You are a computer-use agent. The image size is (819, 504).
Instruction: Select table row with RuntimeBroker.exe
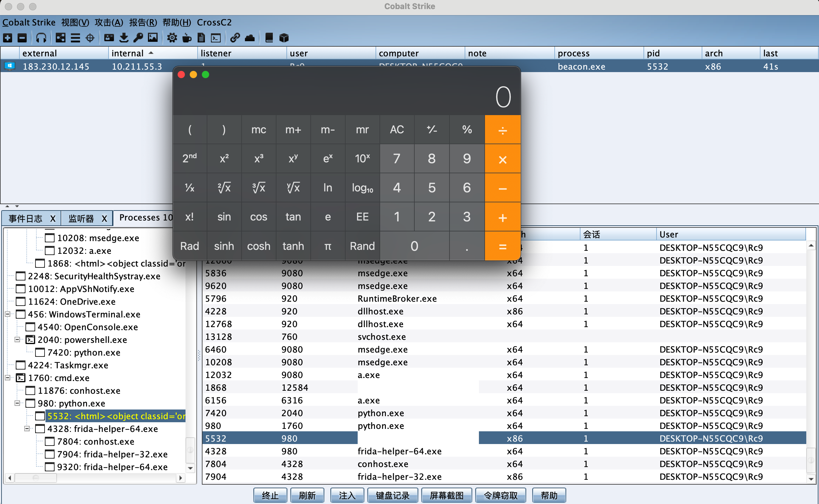click(504, 298)
